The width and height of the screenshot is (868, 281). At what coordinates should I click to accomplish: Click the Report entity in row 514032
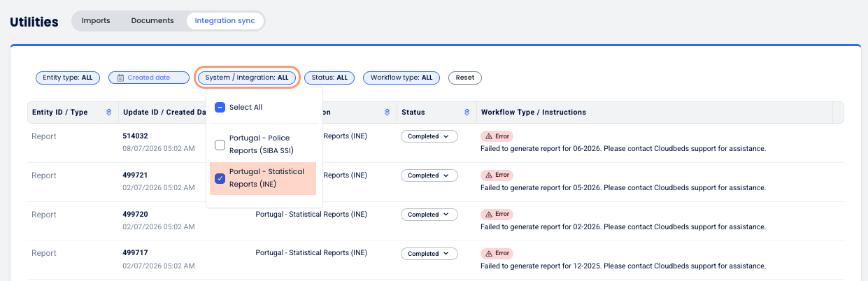click(44, 136)
